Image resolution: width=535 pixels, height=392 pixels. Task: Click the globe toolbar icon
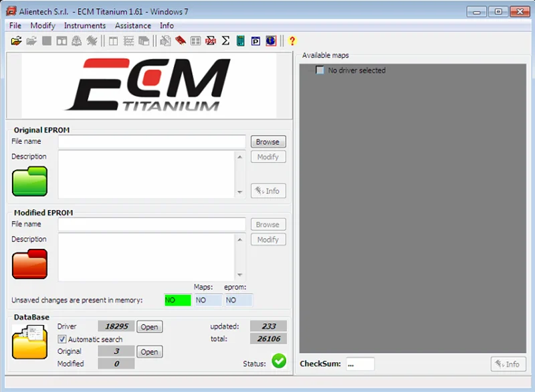pyautogui.click(x=271, y=41)
